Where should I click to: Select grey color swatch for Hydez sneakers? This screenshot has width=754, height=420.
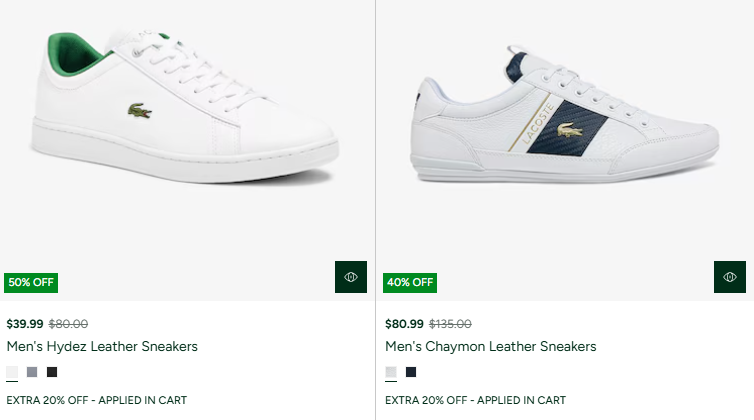tap(32, 373)
